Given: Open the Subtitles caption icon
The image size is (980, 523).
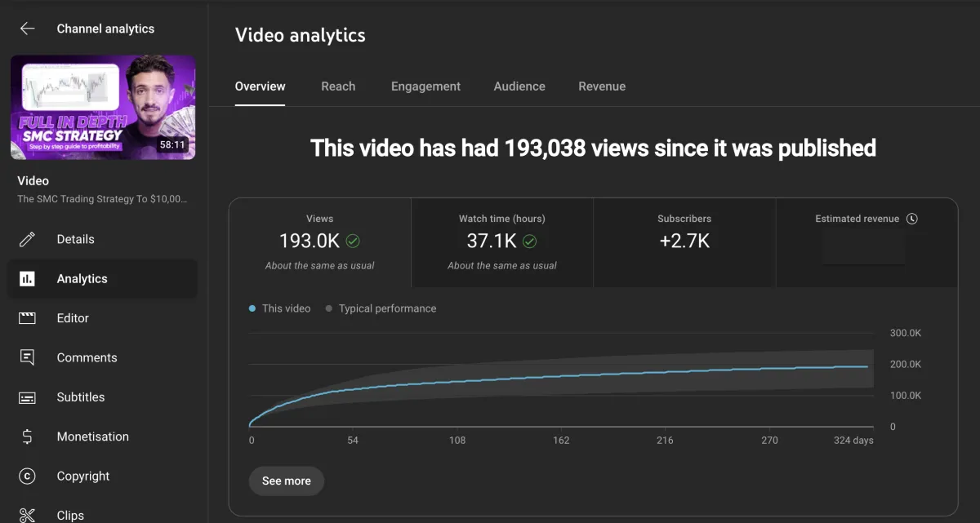Looking at the screenshot, I should [27, 397].
